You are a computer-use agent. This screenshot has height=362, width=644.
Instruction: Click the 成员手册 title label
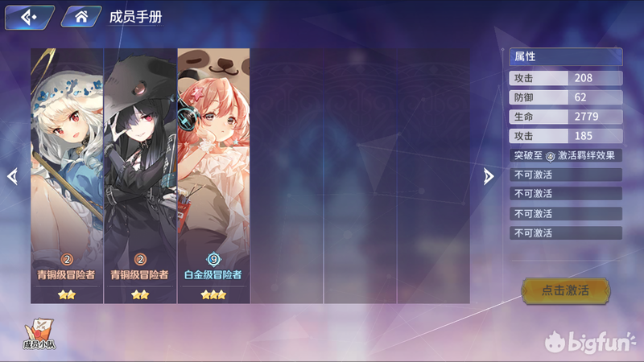[135, 17]
